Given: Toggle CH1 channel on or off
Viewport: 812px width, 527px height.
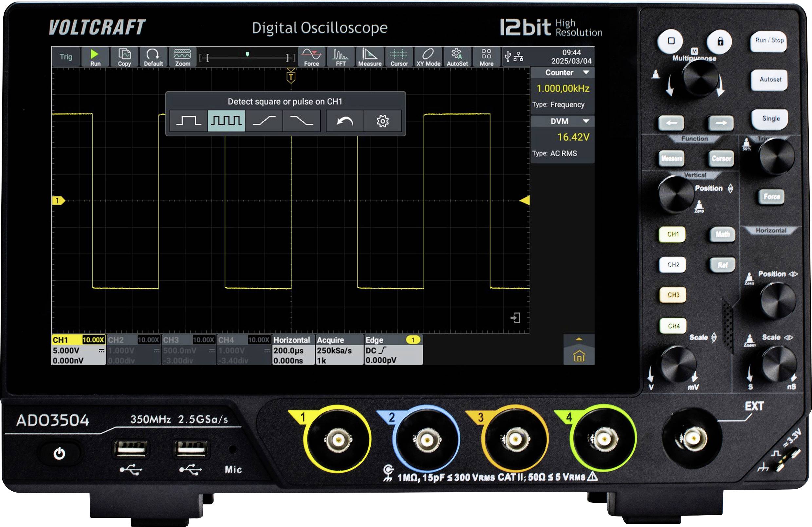Looking at the screenshot, I should click(672, 235).
